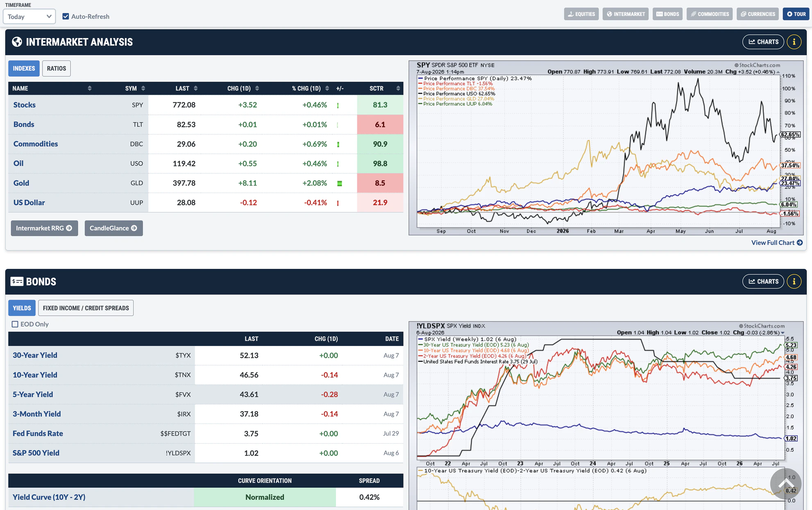Open the 30-Year Yield link

click(35, 355)
